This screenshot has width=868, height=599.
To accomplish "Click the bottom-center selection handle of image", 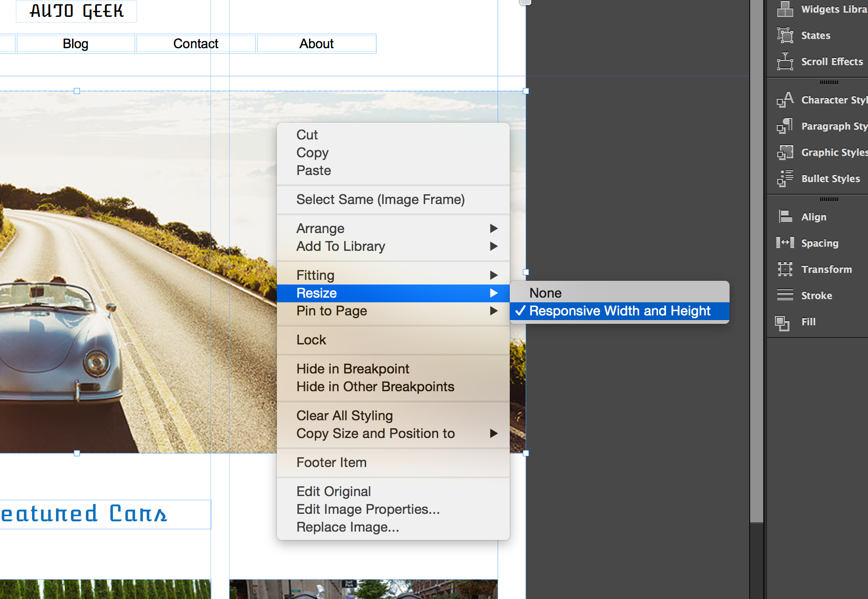I will [x=77, y=453].
